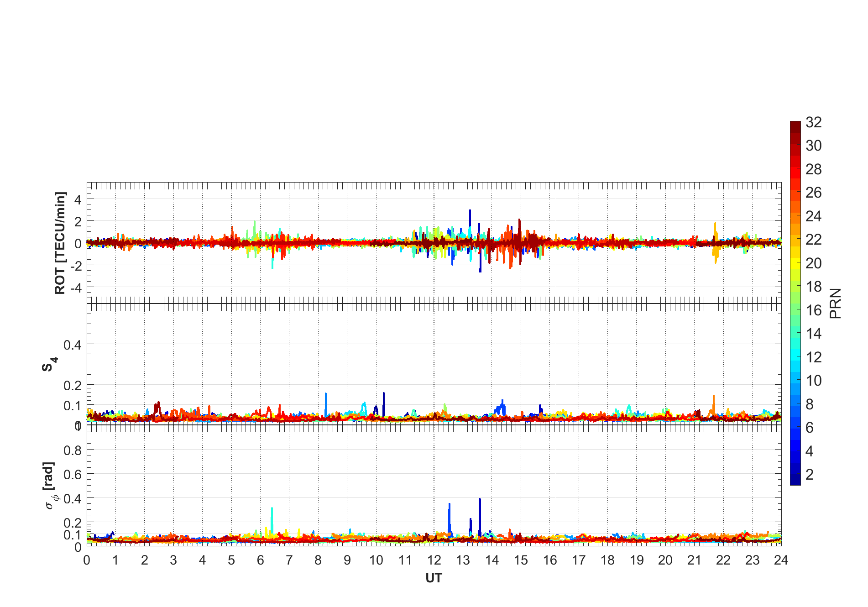Image resolution: width=868 pixels, height=607 pixels.
Task: Click the "UT" x-axis title
Action: [434, 578]
